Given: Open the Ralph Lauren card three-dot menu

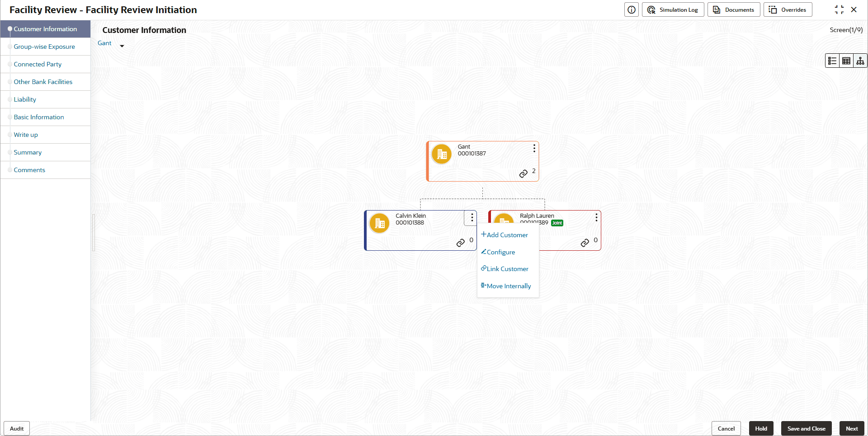Looking at the screenshot, I should point(596,218).
